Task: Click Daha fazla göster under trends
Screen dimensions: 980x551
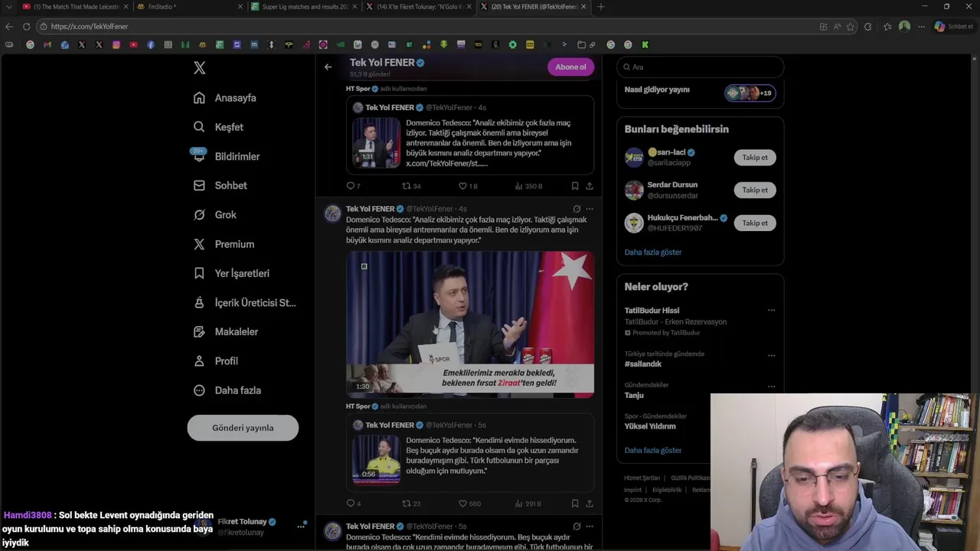Action: point(653,450)
